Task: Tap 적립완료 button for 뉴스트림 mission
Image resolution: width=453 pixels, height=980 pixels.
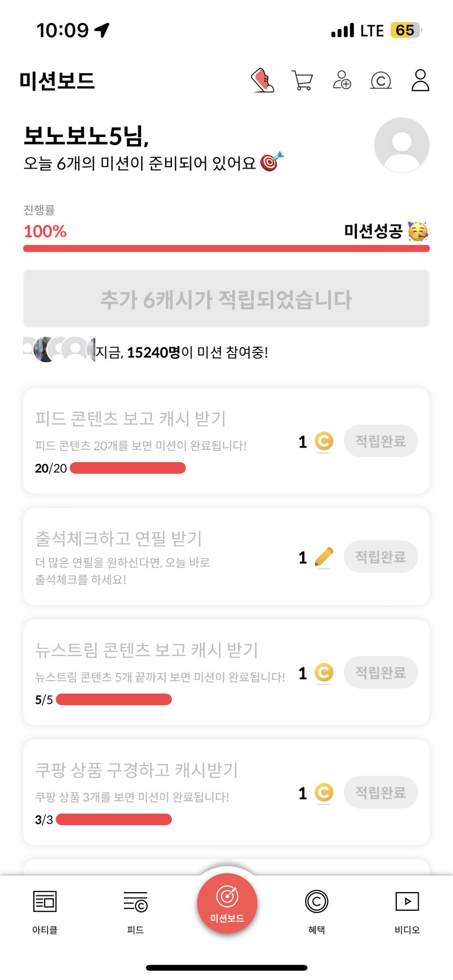Action: tap(381, 672)
